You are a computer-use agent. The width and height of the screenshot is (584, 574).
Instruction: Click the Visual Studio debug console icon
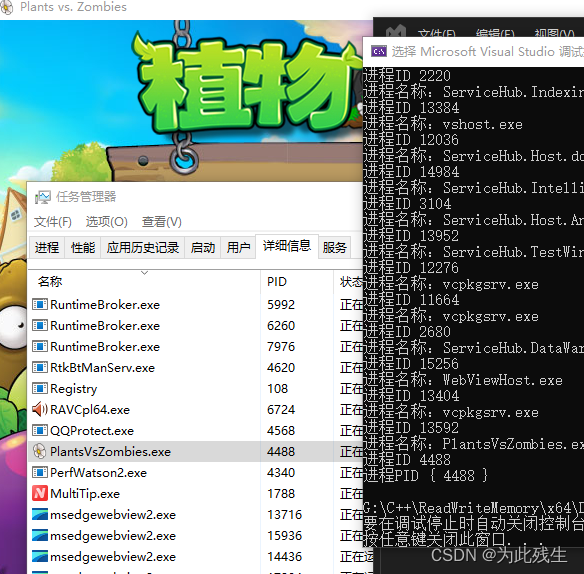(x=379, y=51)
